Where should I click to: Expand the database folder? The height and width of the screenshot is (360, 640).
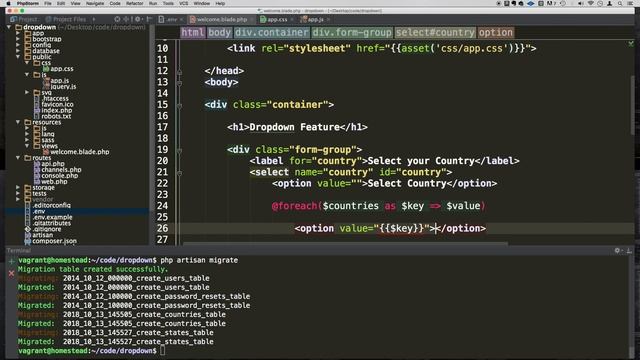pyautogui.click(x=18, y=51)
